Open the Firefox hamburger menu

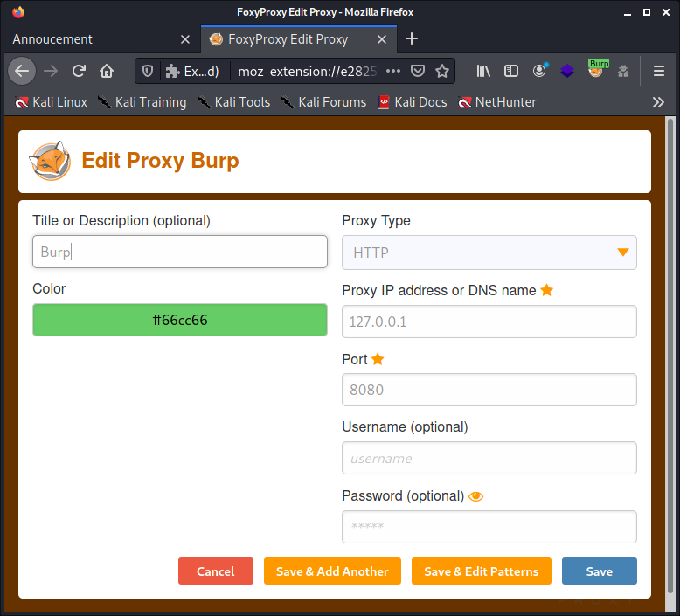(x=659, y=71)
